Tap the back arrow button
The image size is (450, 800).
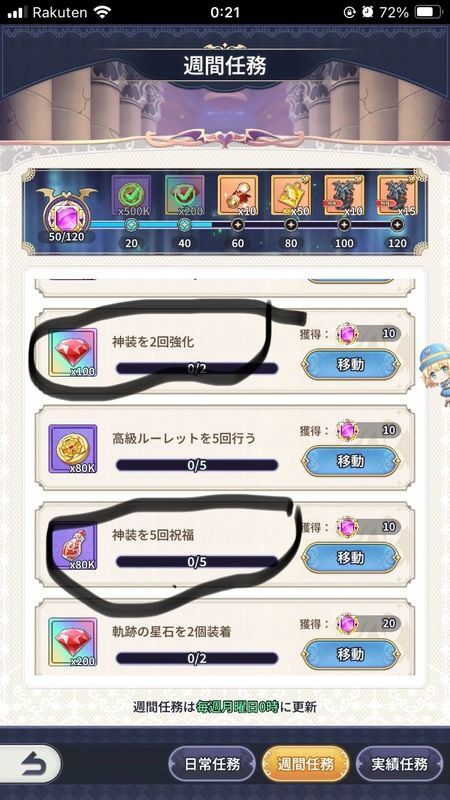pyautogui.click(x=30, y=764)
